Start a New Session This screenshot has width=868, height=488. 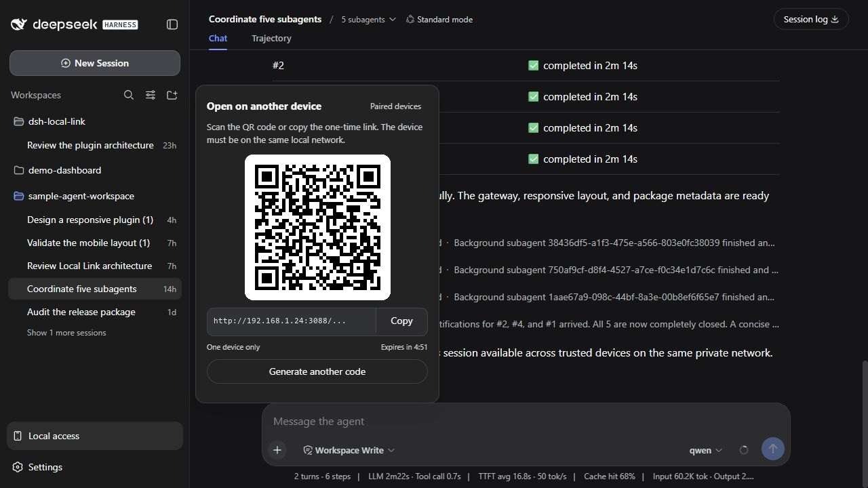tap(95, 63)
